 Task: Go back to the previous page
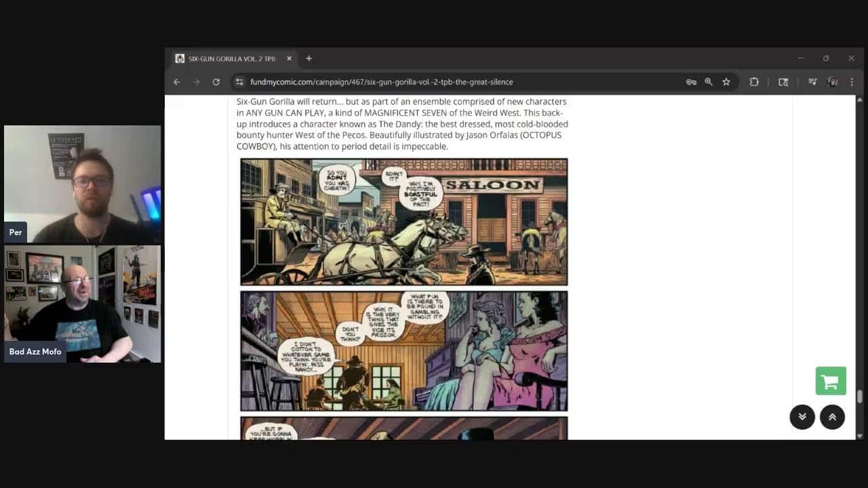coord(177,82)
